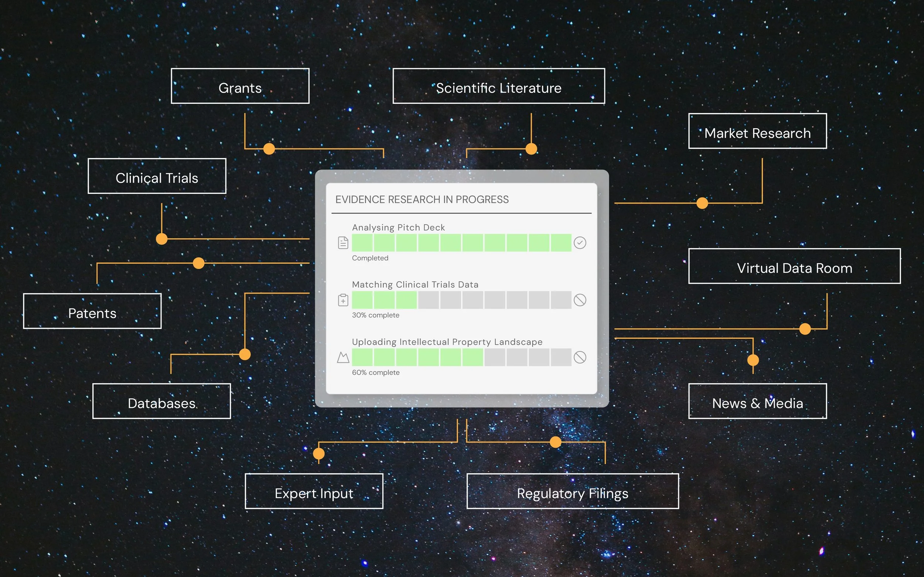
Task: Click the '30% complete' status text
Action: [376, 315]
